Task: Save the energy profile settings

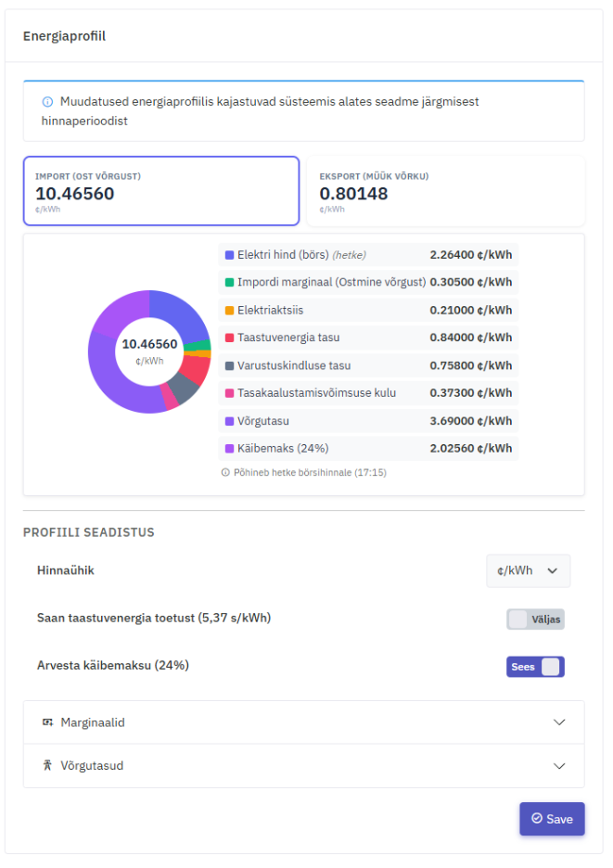Action: 552,819
